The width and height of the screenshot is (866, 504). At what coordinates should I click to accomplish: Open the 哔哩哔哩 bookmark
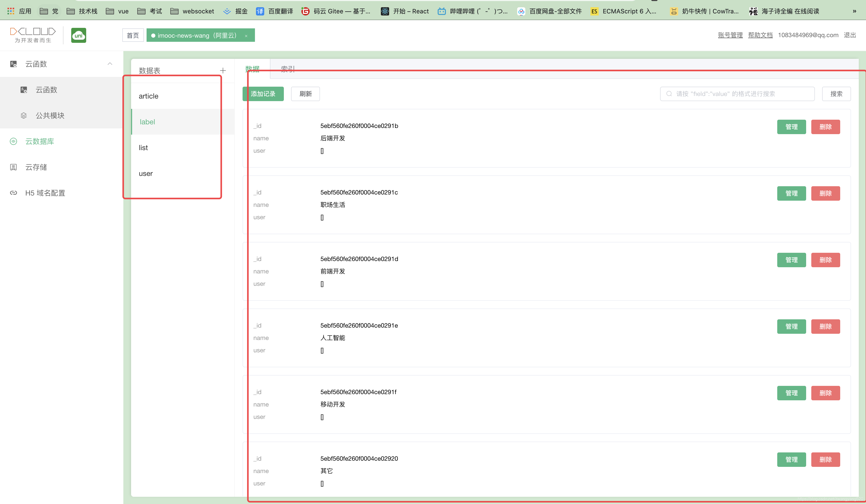[x=473, y=11]
